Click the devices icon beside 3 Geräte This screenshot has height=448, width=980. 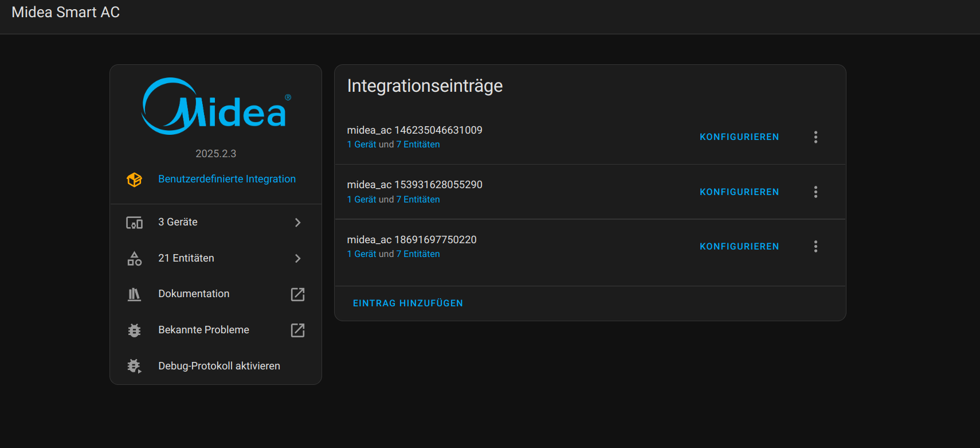point(134,223)
